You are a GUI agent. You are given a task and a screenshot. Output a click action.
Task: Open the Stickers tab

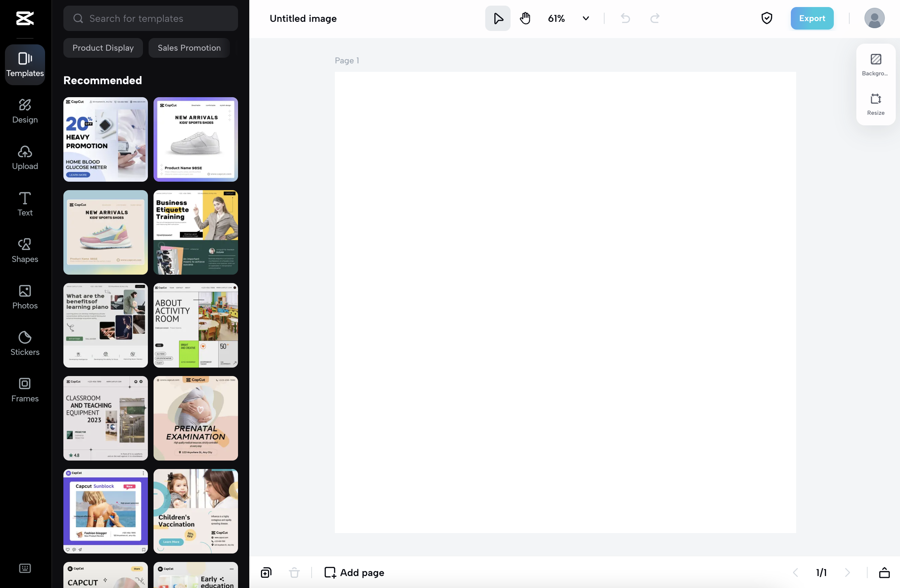[25, 343]
